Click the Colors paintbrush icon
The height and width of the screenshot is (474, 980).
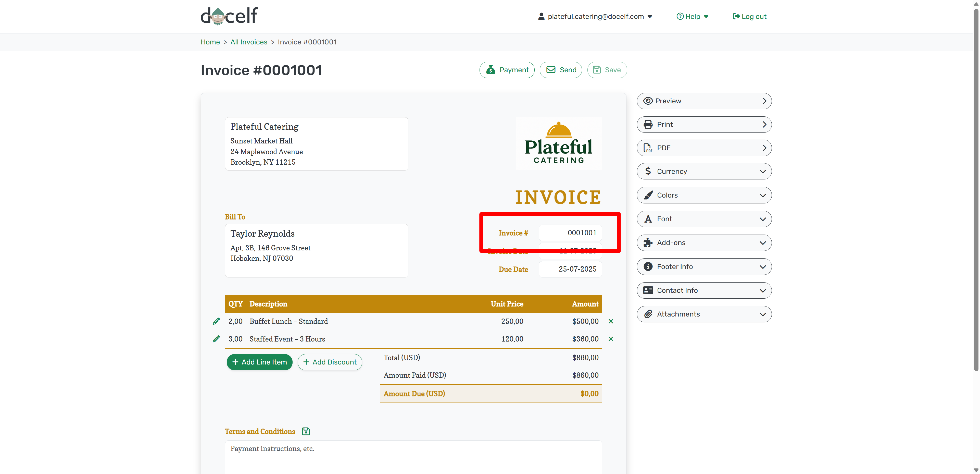pos(648,195)
